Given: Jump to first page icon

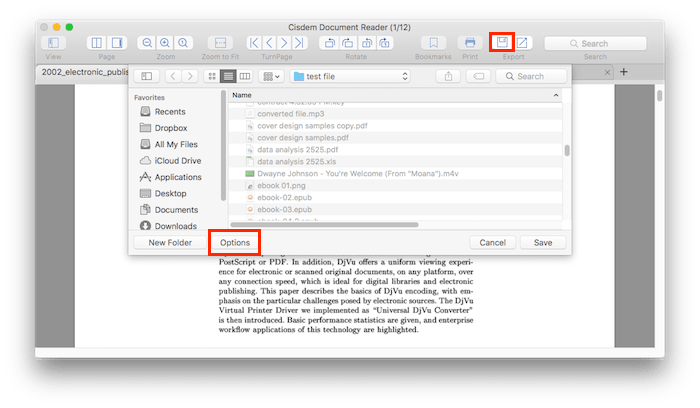Looking at the screenshot, I should click(254, 43).
